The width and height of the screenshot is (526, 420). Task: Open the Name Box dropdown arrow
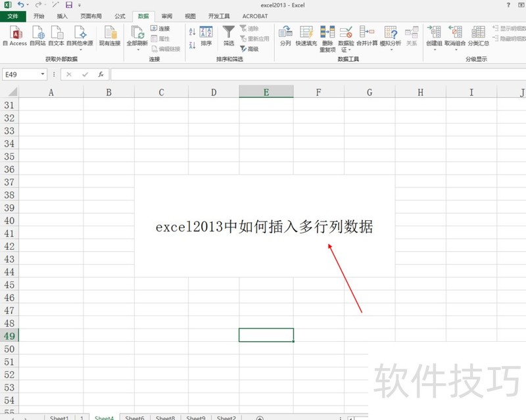click(x=43, y=74)
